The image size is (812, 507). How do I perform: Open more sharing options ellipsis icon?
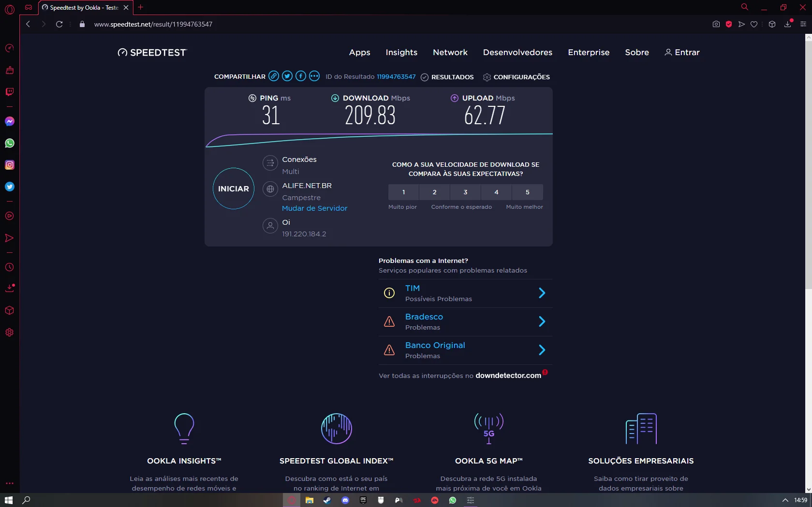314,76
